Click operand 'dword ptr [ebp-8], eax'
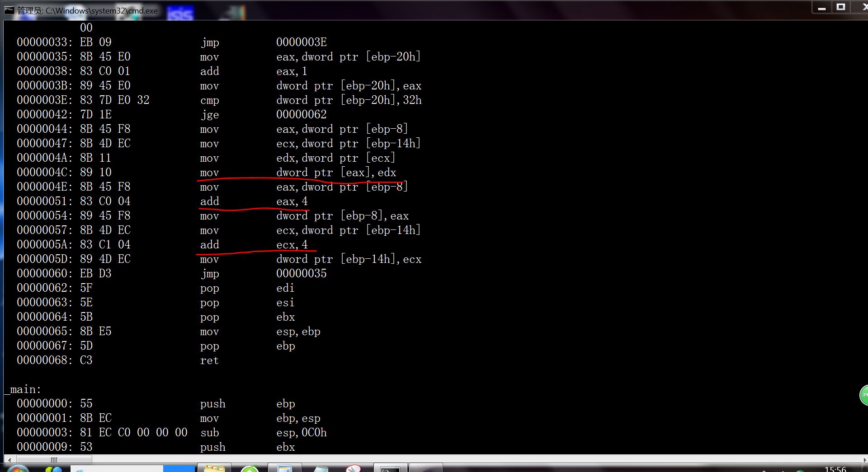 [x=342, y=216]
